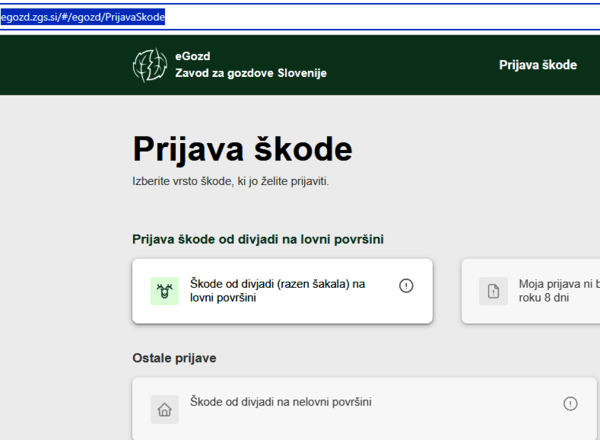Open the Moja prijava ni card
The image size is (600, 440).
pyautogui.click(x=540, y=291)
